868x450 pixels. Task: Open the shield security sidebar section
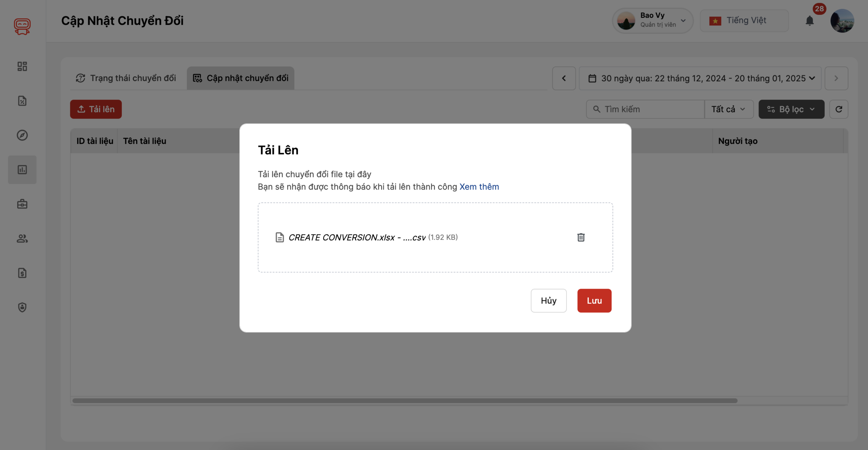point(22,307)
